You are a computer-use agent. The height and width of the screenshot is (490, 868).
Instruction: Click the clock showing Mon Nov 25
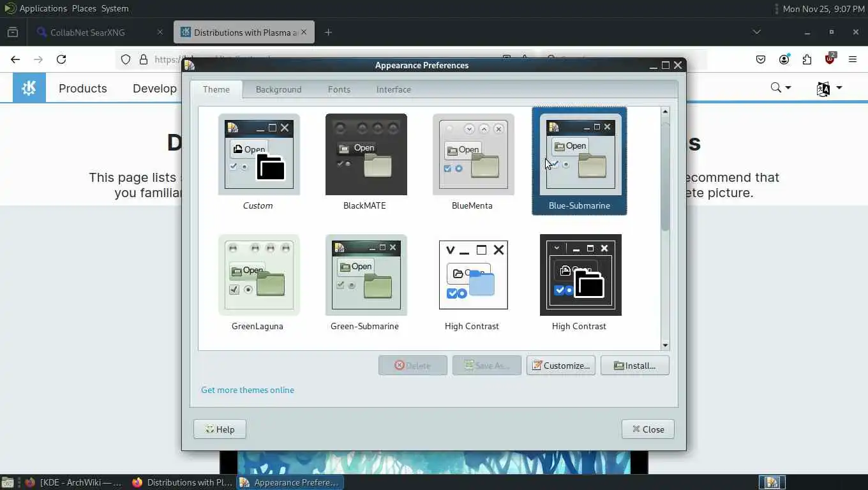point(824,9)
